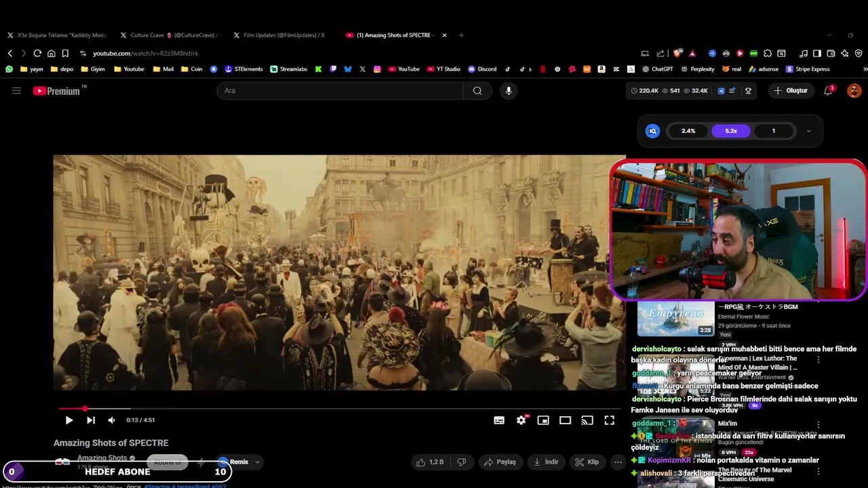Reload the current page
868x488 pixels.
tap(37, 53)
